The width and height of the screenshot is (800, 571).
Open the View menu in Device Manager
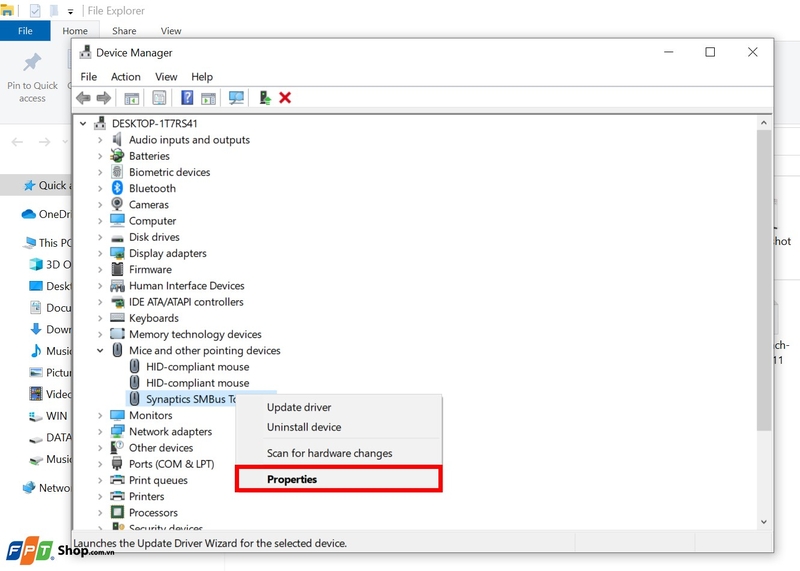pyautogui.click(x=166, y=77)
